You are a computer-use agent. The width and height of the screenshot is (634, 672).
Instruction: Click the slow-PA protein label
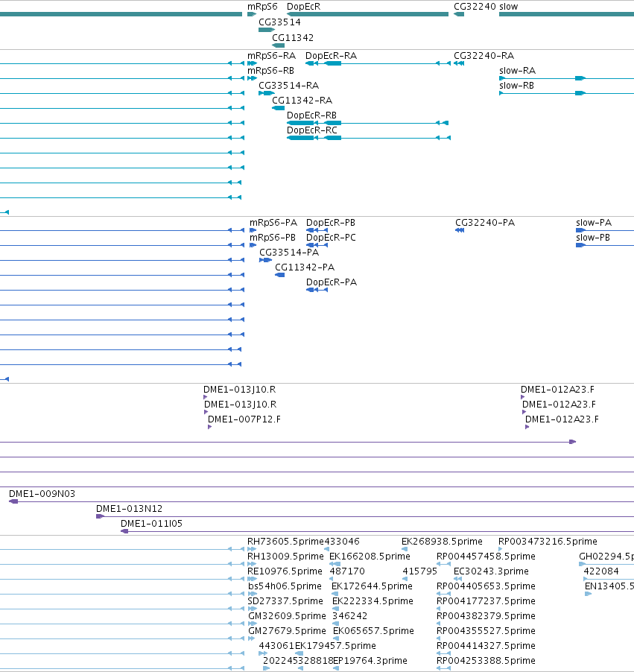point(594,223)
